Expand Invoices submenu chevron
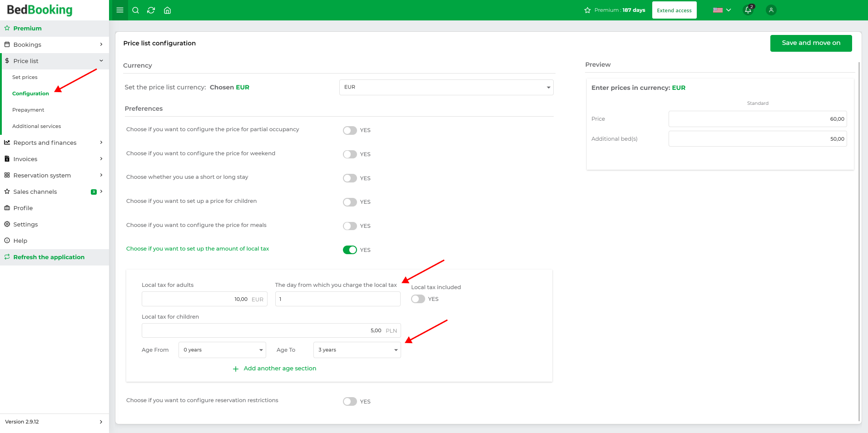This screenshot has width=868, height=433. click(x=101, y=159)
